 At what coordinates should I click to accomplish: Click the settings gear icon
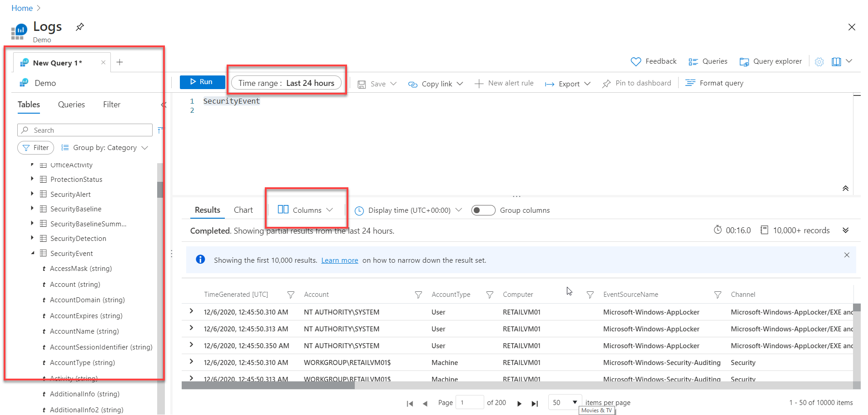[x=819, y=61]
